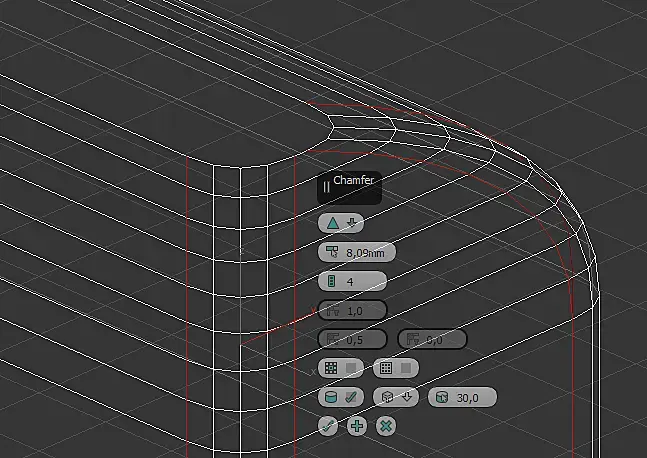Click the Chamfer caddy title label
Viewport: 647px width, 458px height.
[x=353, y=180]
